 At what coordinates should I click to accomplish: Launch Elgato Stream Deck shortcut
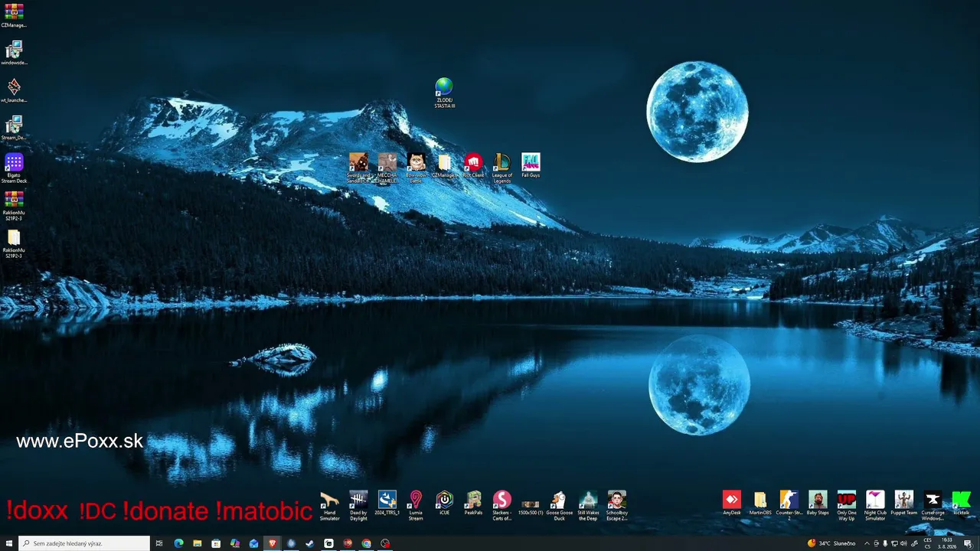(x=14, y=168)
